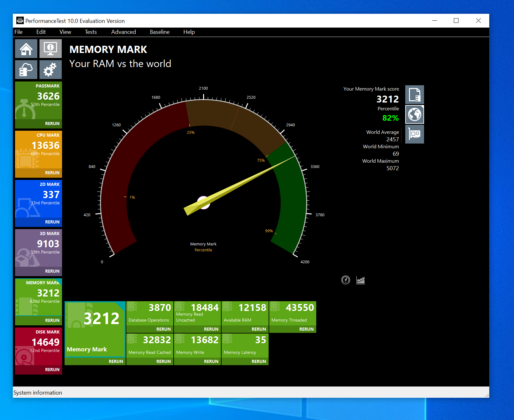Click the export results document icon

pos(415,95)
